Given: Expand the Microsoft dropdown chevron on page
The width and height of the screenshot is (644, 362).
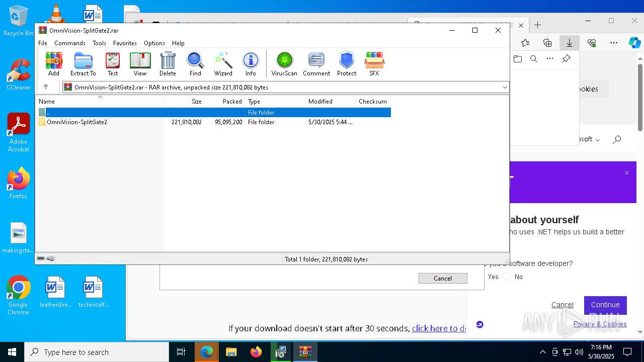Looking at the screenshot, I should tap(598, 140).
